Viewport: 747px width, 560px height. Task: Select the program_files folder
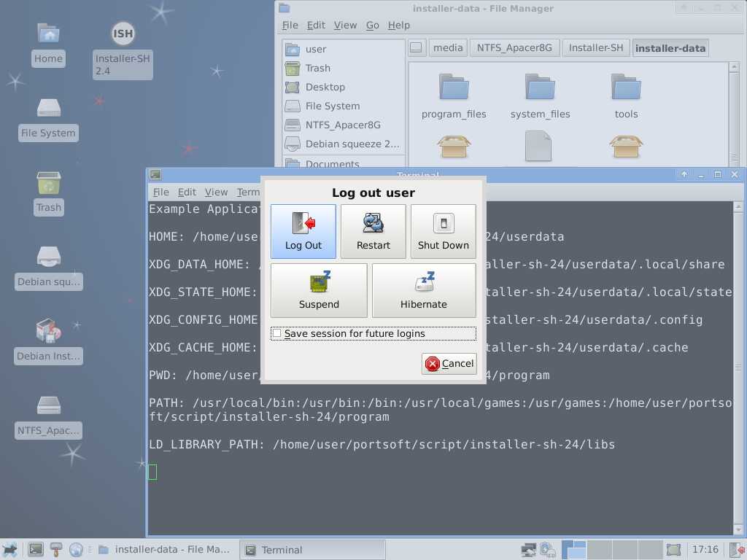coord(454,96)
